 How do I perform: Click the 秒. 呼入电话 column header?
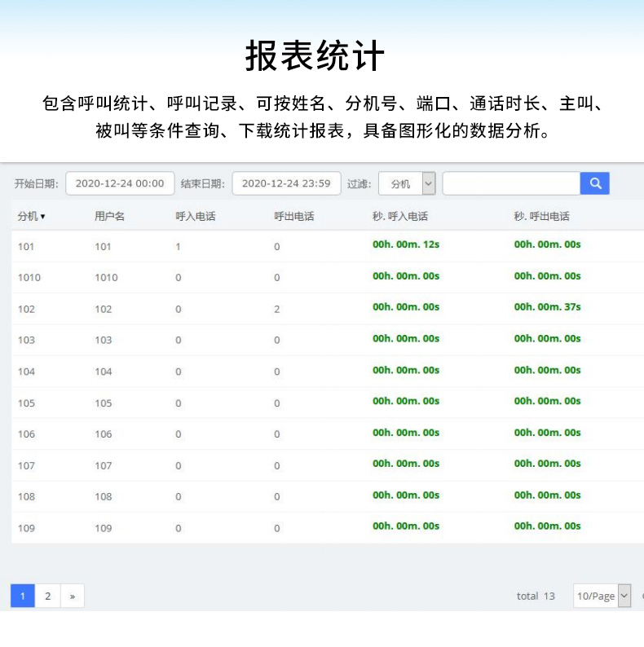pyautogui.click(x=400, y=216)
